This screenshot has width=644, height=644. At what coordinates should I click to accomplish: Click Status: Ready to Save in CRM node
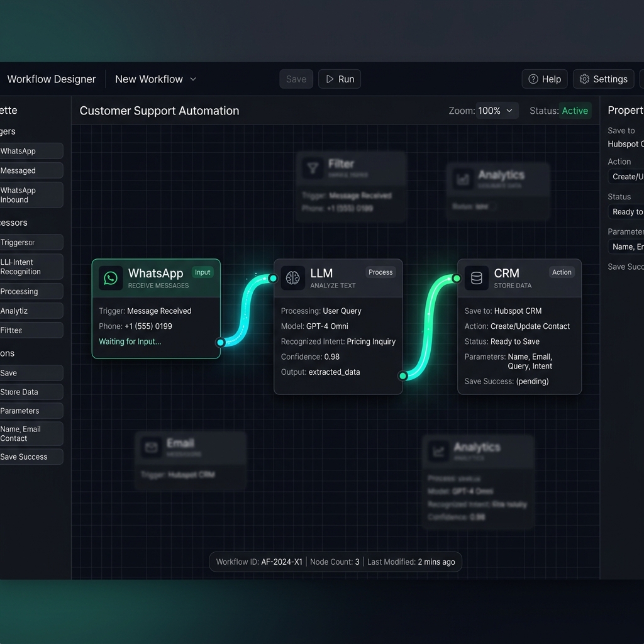(502, 341)
